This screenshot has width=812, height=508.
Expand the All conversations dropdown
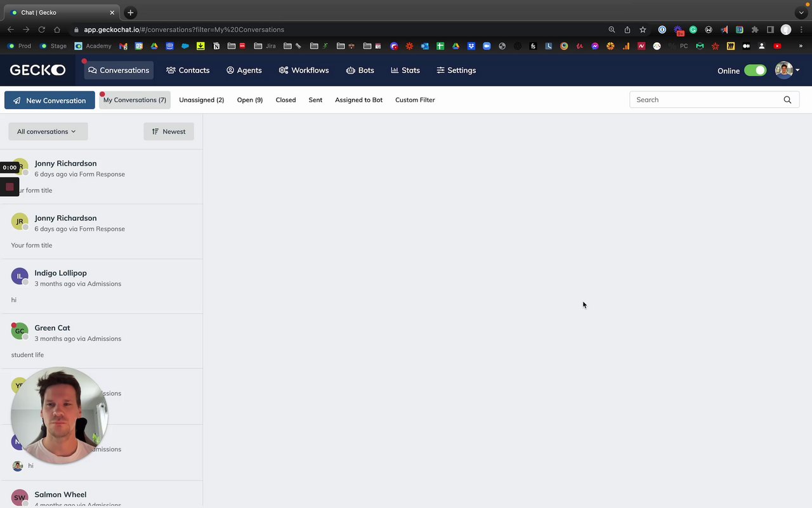click(x=48, y=131)
